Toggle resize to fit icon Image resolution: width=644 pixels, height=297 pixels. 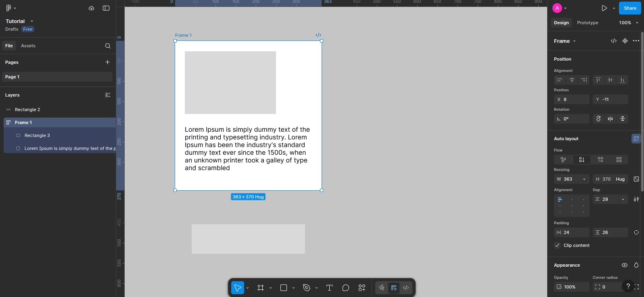pos(636,179)
